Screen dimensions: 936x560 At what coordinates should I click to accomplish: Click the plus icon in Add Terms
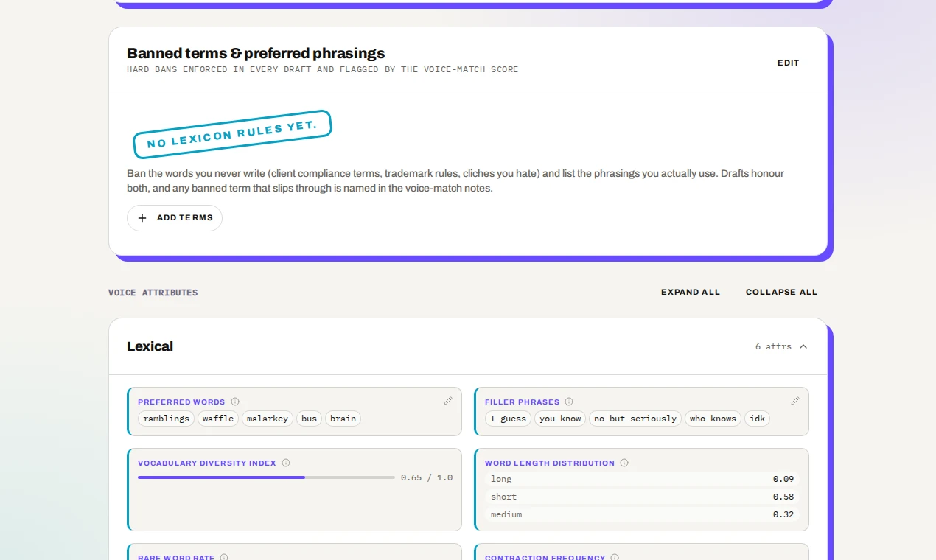(x=143, y=218)
